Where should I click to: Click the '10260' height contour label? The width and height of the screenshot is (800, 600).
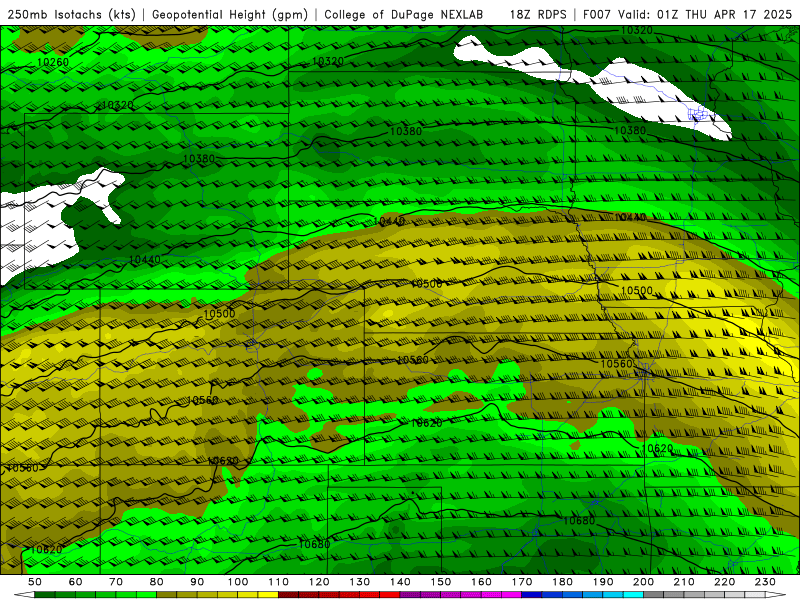(53, 62)
